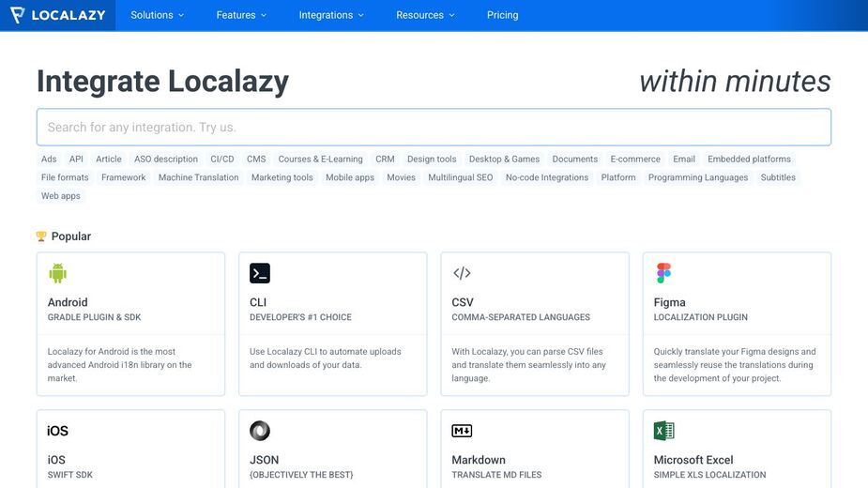Click 'COMMA-SEPARATED LANGUAGES' subtitle
Image resolution: width=868 pixels, height=488 pixels.
(521, 317)
